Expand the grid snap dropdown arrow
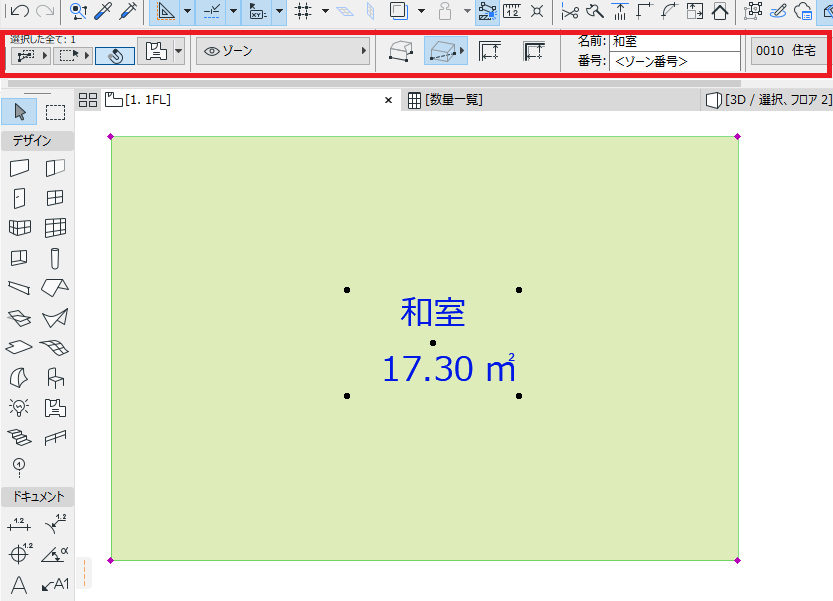 [325, 11]
